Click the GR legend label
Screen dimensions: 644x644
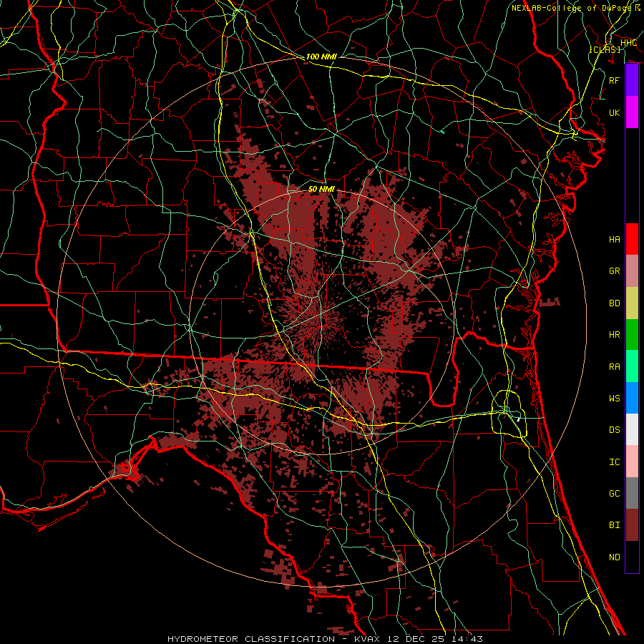coord(614,271)
